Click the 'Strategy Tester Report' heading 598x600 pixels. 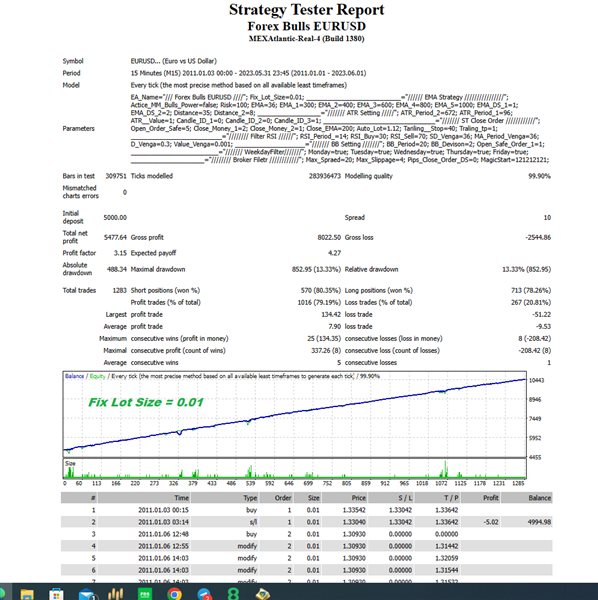[306, 10]
